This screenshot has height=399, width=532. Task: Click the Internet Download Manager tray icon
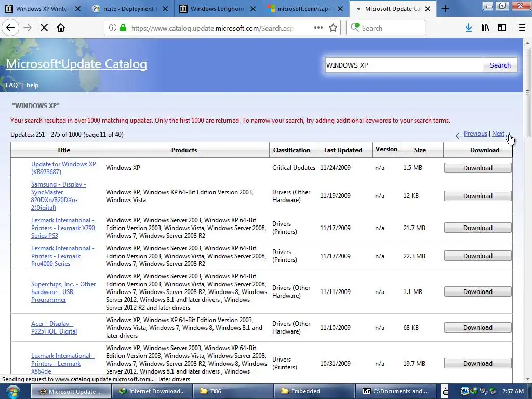474,391
